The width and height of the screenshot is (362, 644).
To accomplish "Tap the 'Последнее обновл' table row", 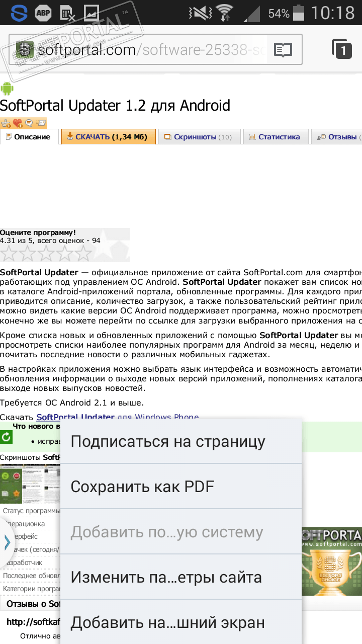I will point(30,576).
